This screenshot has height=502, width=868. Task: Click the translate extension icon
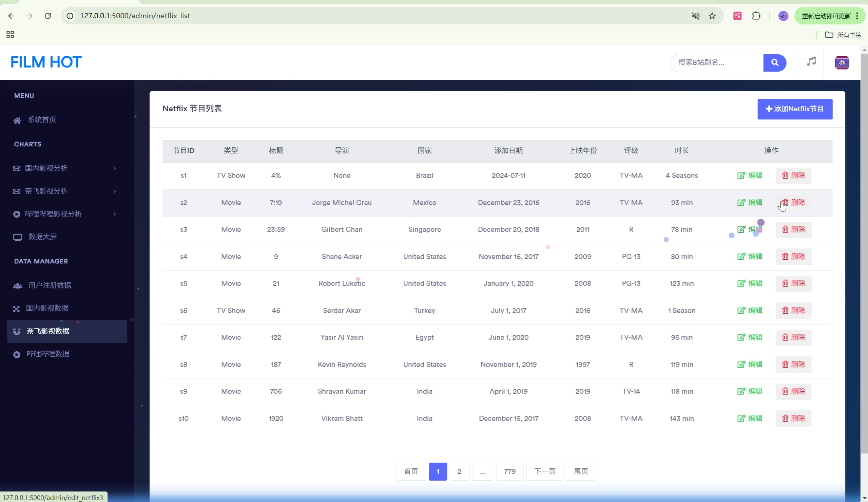point(737,16)
